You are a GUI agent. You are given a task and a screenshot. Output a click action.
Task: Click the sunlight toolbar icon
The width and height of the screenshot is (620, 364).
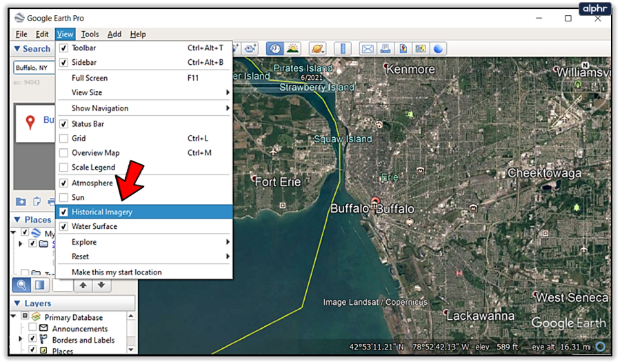point(292,49)
